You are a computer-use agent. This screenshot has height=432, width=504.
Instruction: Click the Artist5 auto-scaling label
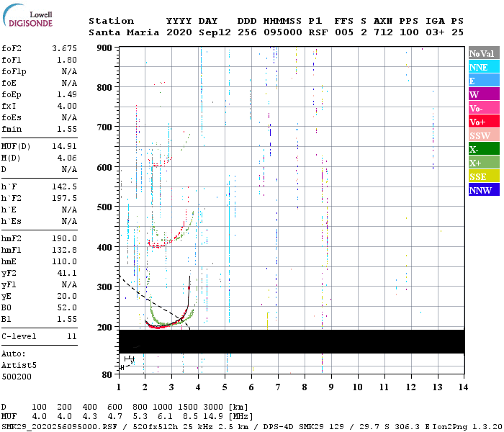19,366
